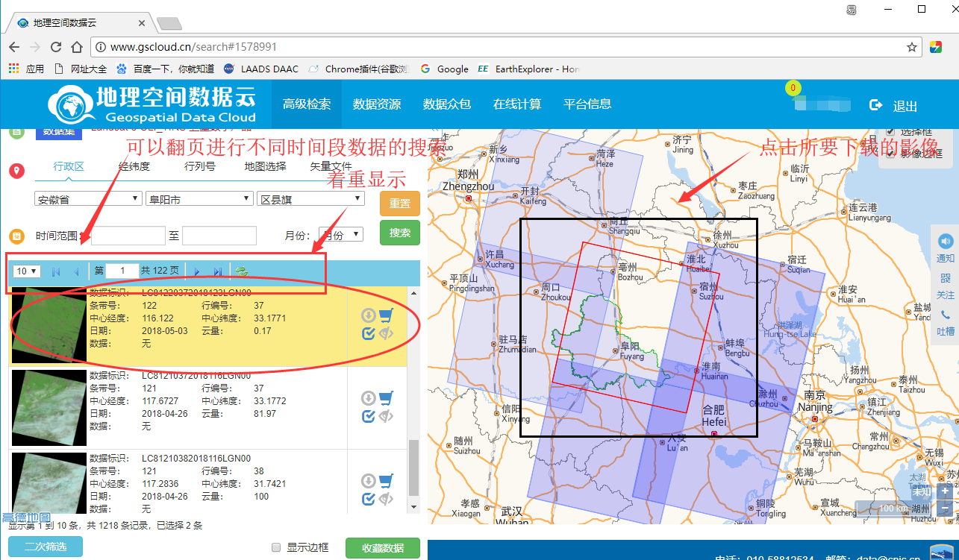Click the page number input showing 1
Screen dimensions: 959x560
pos(122,271)
